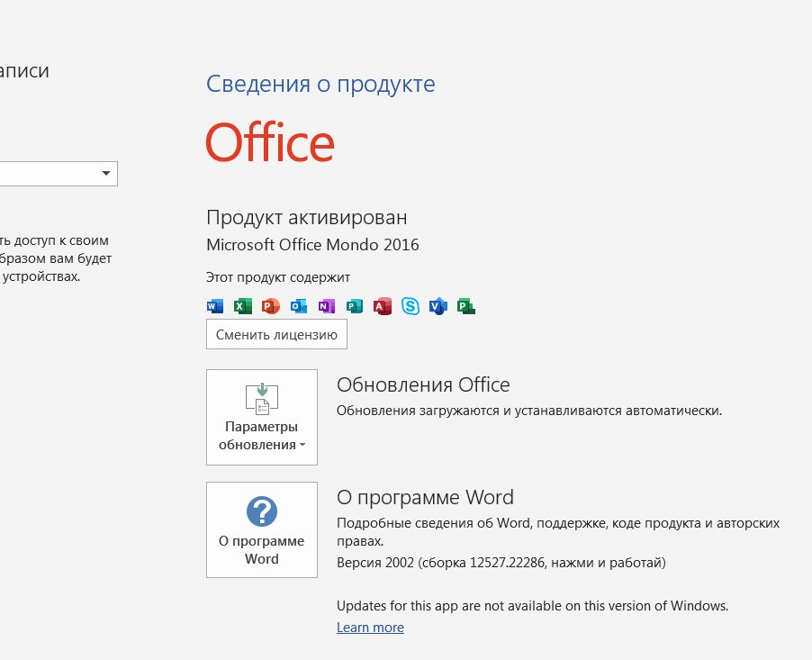Expand the combo box arrow on the left

point(106,173)
